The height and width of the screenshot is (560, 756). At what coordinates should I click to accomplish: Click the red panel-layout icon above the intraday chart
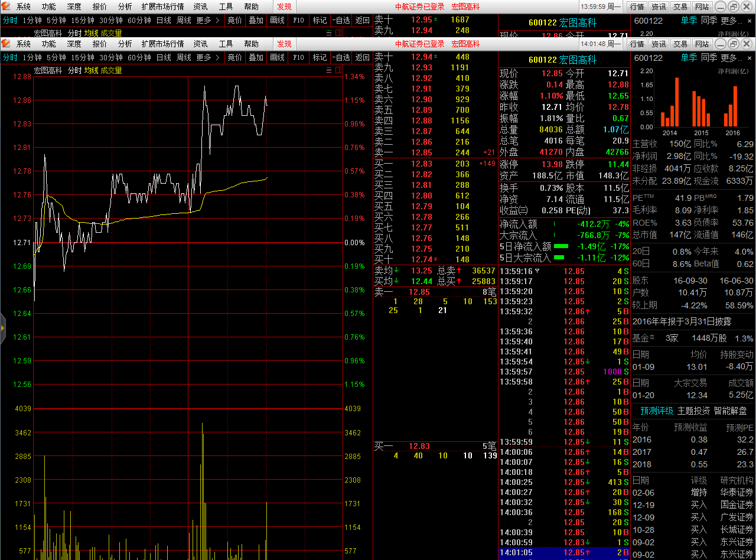click(x=338, y=70)
